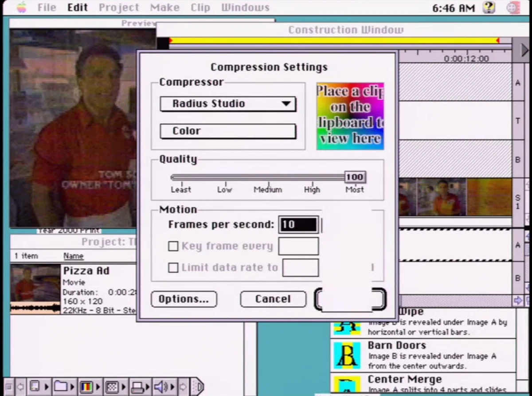This screenshot has width=532, height=396.
Task: Click the Low mark on the quality slider
Action: point(225,189)
